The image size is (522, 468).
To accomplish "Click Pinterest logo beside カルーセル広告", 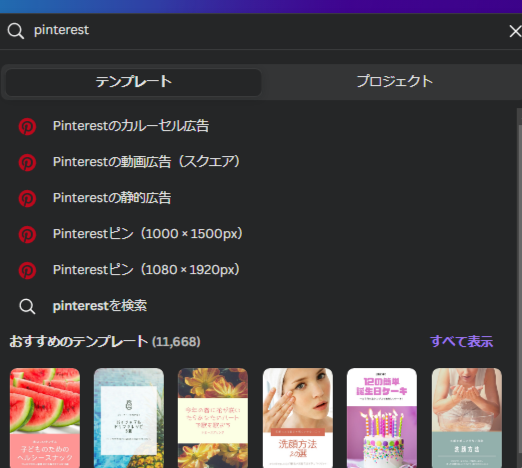I will [27, 127].
